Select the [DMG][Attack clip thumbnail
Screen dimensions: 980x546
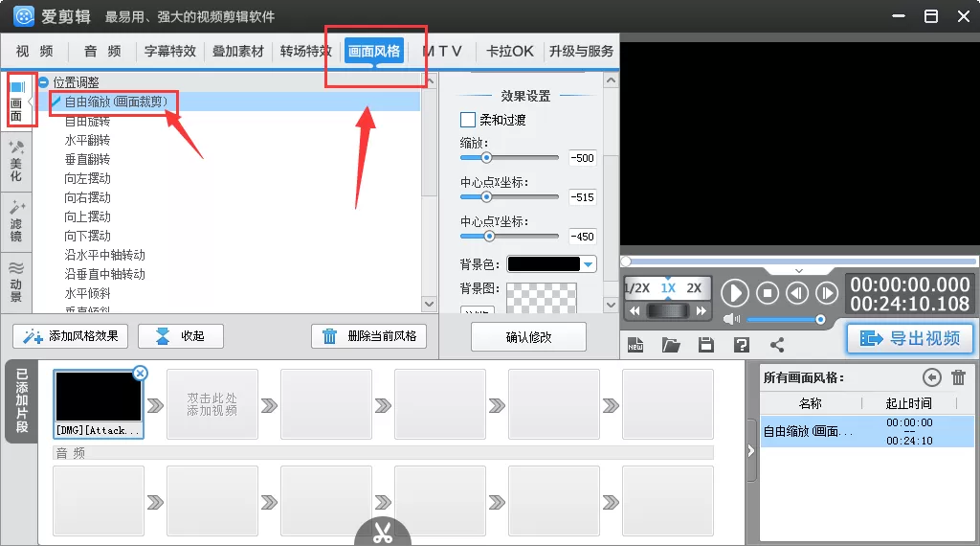coord(99,404)
